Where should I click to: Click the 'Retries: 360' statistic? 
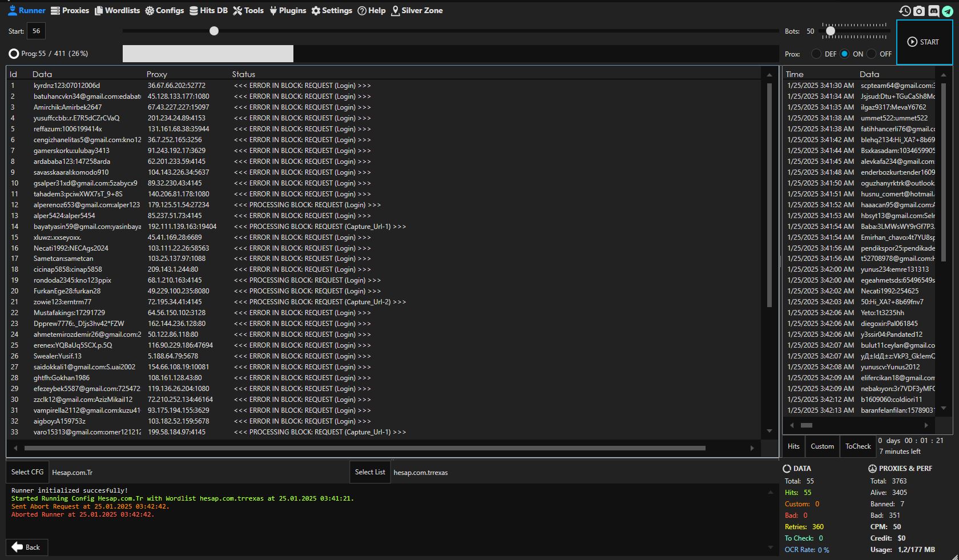click(x=804, y=527)
